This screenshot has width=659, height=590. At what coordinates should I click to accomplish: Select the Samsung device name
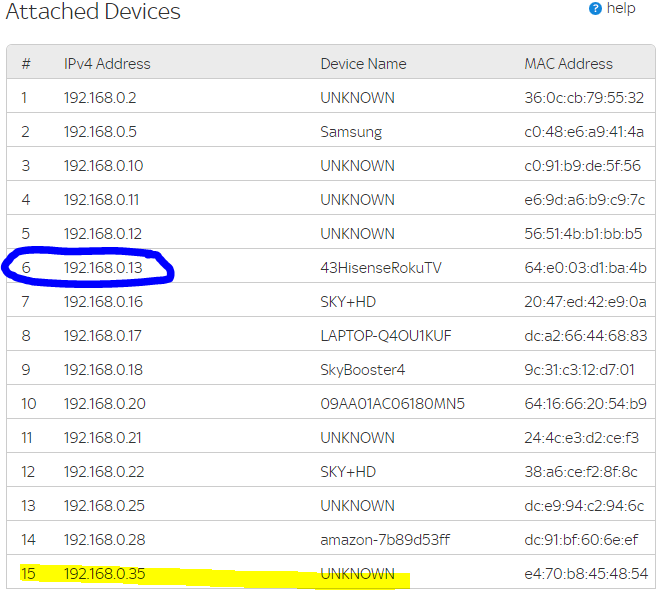tap(351, 131)
